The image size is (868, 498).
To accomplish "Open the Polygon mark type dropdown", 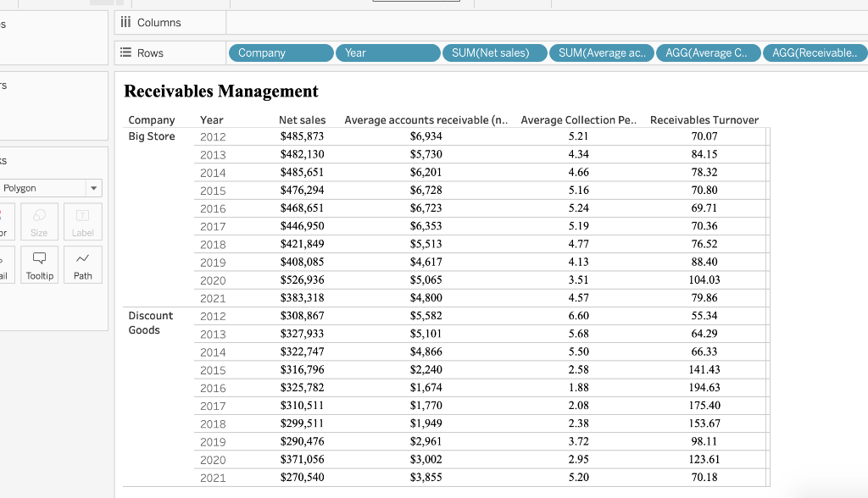I will (x=47, y=188).
